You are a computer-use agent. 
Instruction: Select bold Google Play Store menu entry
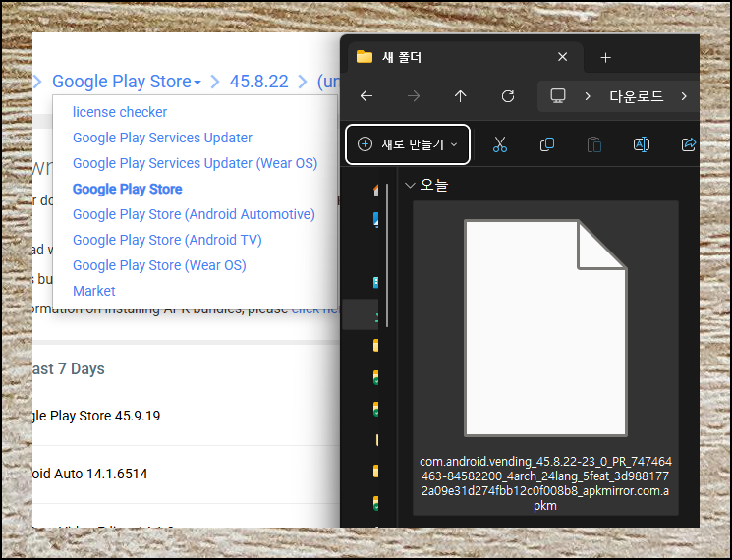(127, 189)
